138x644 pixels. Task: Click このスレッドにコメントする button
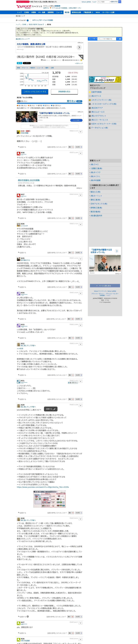click(x=35, y=92)
